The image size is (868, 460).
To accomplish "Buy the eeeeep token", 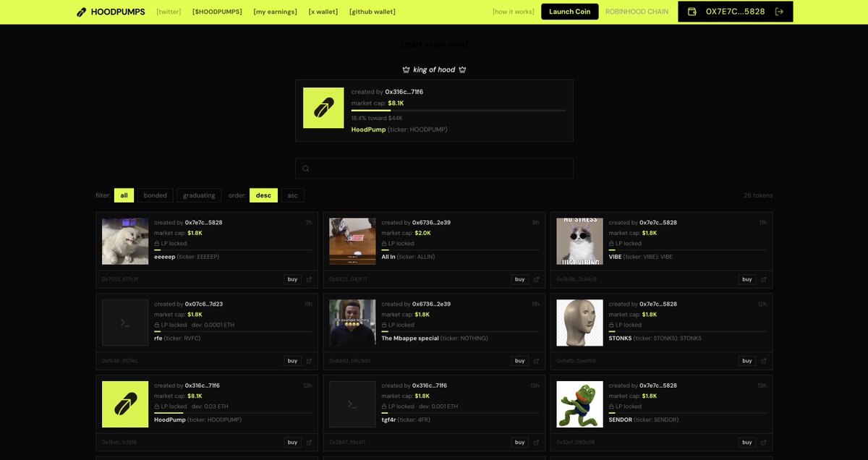I will pyautogui.click(x=292, y=279).
